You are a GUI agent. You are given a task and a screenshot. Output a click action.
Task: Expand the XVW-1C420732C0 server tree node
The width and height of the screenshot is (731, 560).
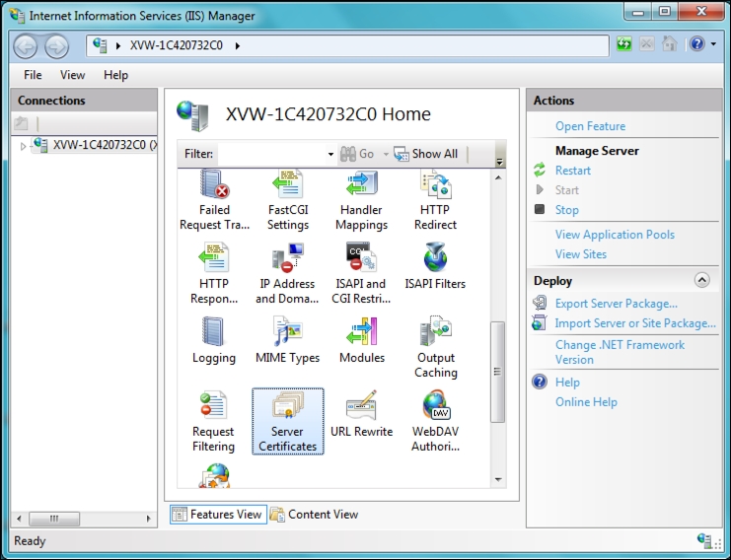[x=24, y=146]
